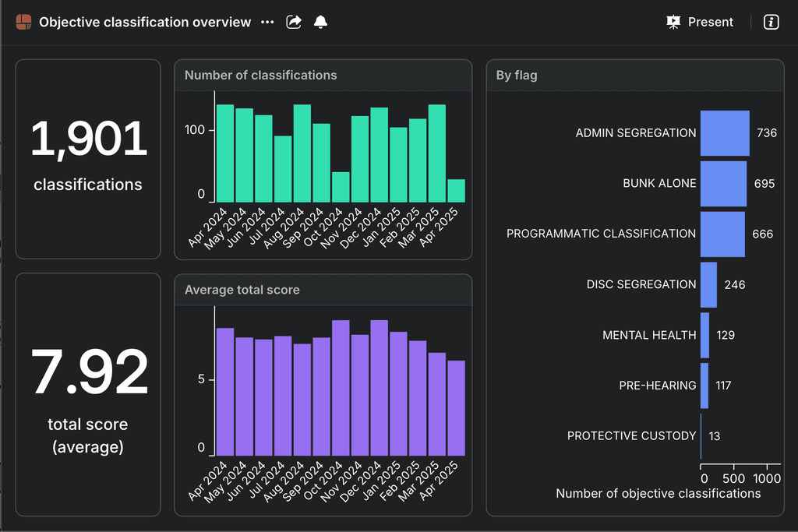Click the ADMIN SEGREGATION bar

click(725, 133)
